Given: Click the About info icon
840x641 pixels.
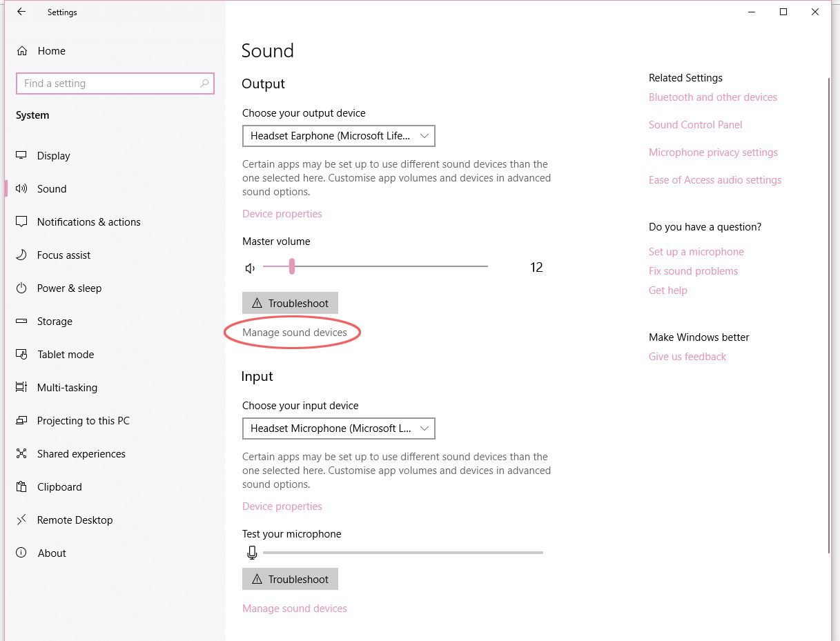Looking at the screenshot, I should [x=22, y=553].
